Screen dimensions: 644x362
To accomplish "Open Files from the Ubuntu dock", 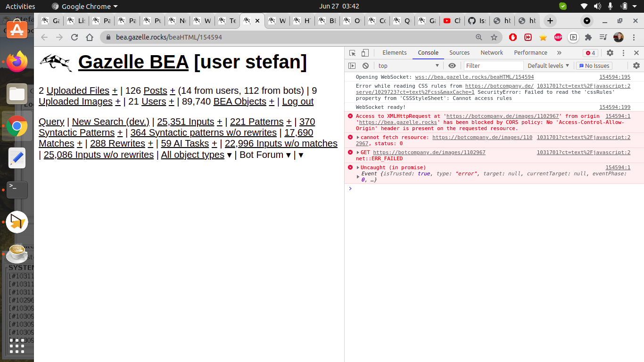I will 17,94.
